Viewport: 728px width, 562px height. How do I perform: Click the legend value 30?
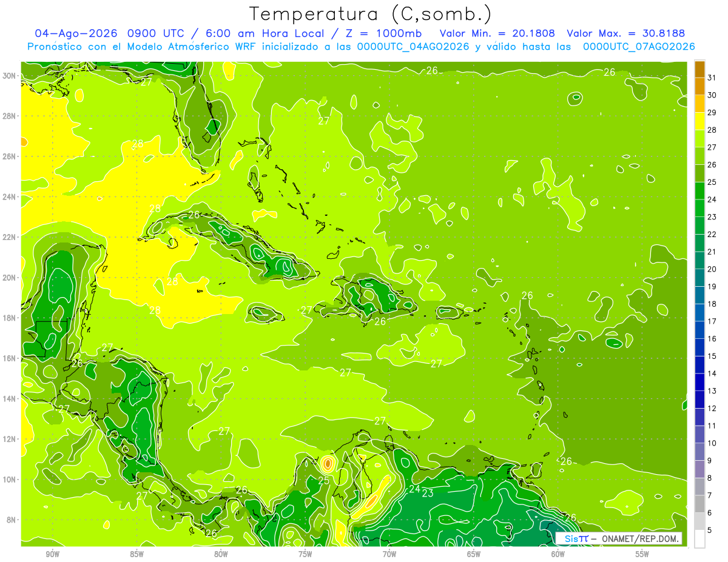(x=712, y=95)
